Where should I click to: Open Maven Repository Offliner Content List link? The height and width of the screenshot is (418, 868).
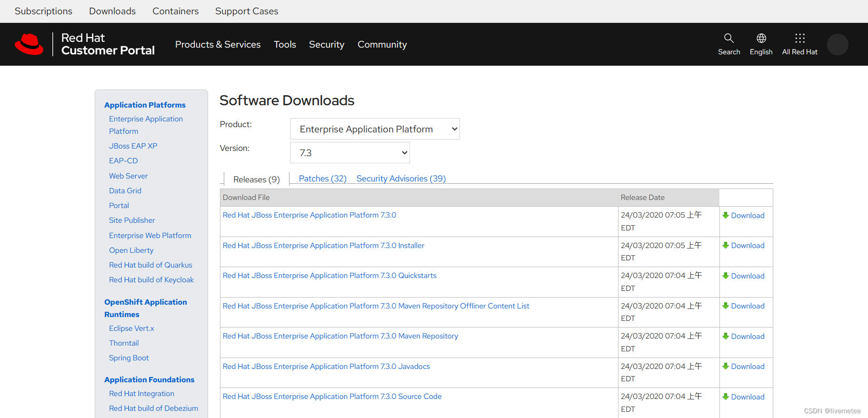376,306
